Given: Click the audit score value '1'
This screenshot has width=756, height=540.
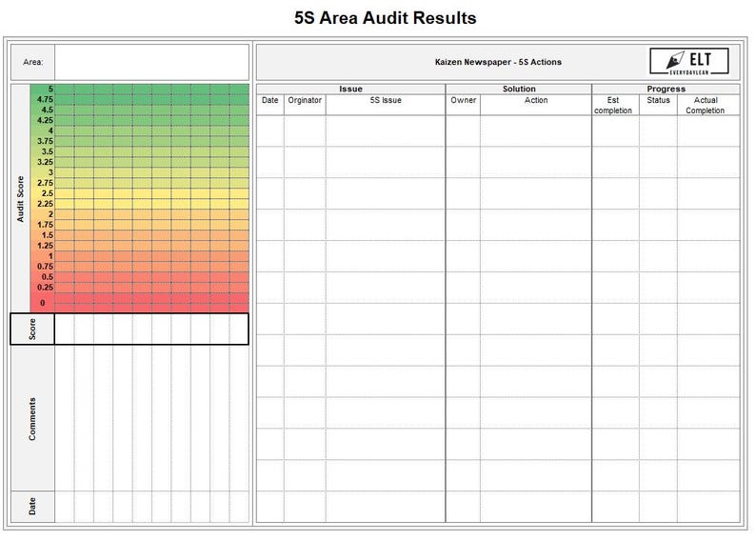Looking at the screenshot, I should (50, 256).
